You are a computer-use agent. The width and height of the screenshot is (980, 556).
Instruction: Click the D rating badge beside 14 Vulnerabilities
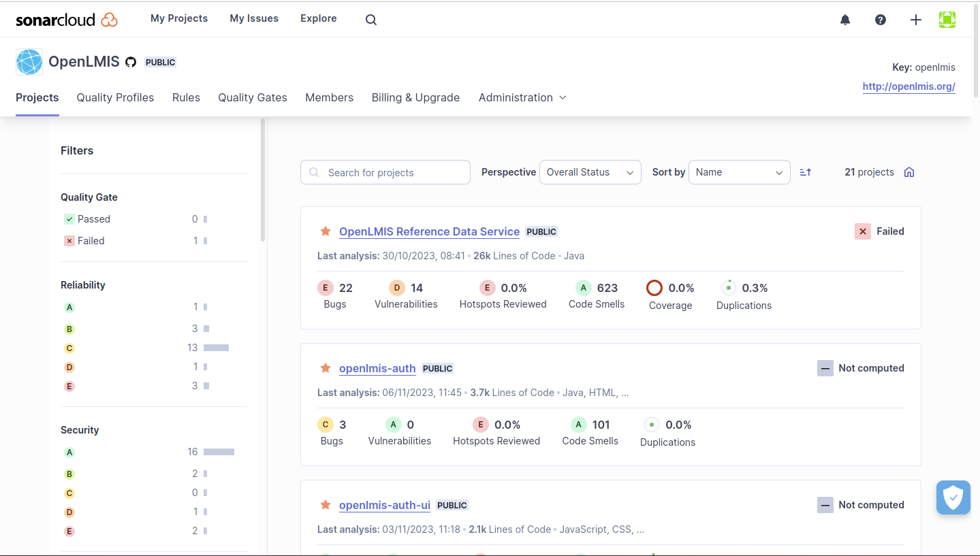click(397, 288)
